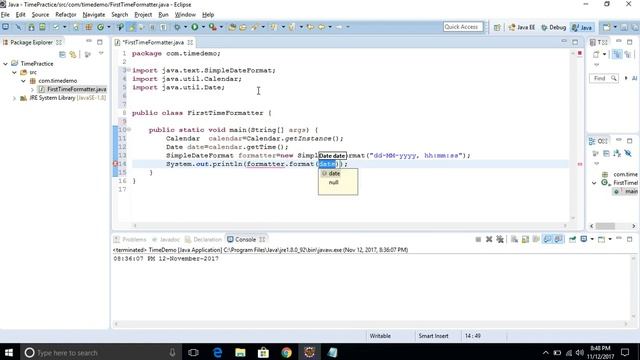Click the Find field in Task List

(x=604, y=78)
